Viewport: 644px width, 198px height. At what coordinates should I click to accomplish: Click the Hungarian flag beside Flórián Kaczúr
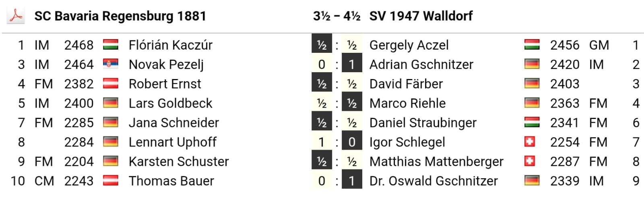tap(110, 45)
